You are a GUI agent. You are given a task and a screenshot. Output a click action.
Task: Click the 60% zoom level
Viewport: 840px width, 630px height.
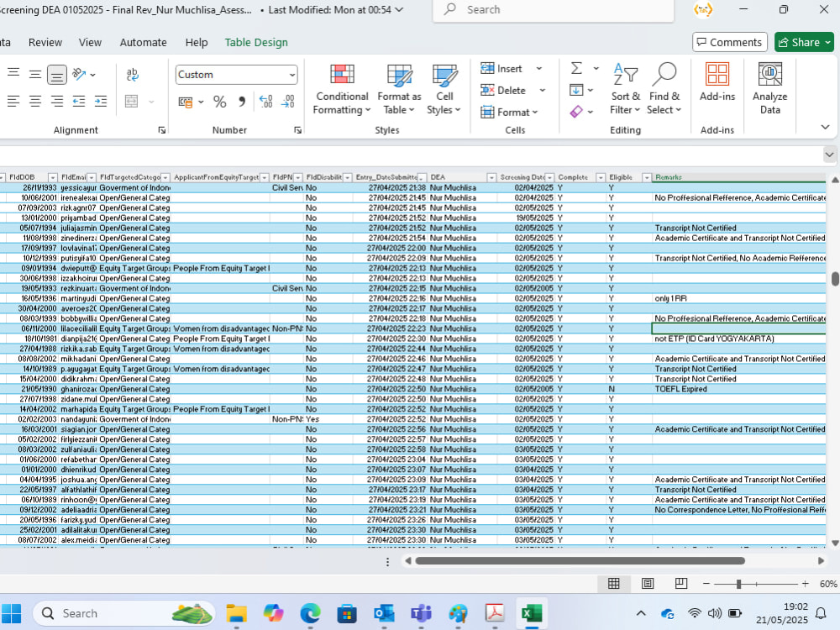click(828, 584)
